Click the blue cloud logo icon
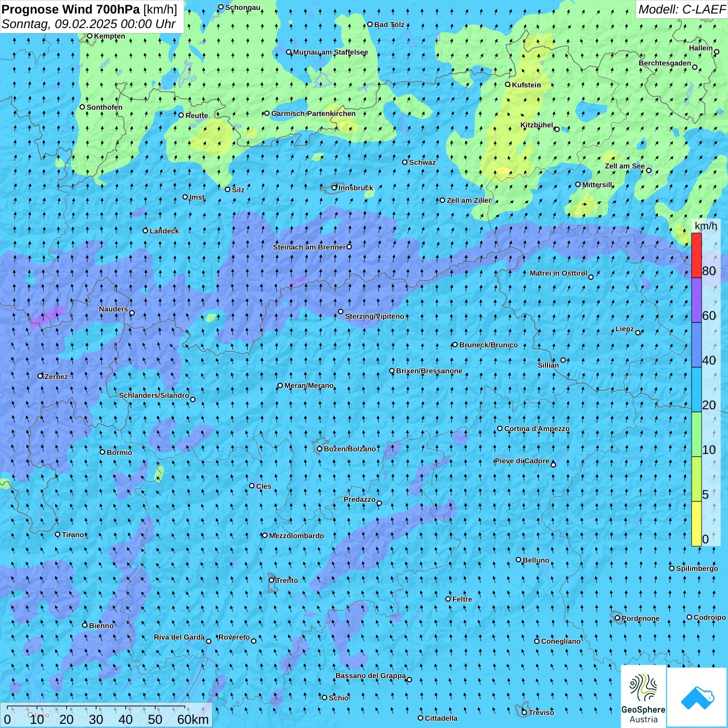 tap(697, 697)
